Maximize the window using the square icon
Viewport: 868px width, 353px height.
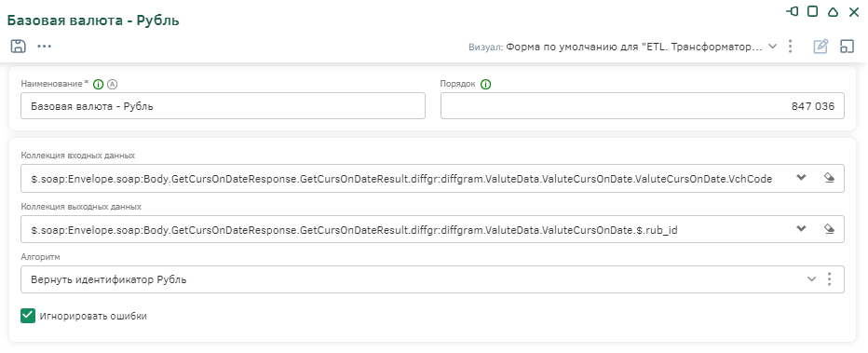click(813, 11)
